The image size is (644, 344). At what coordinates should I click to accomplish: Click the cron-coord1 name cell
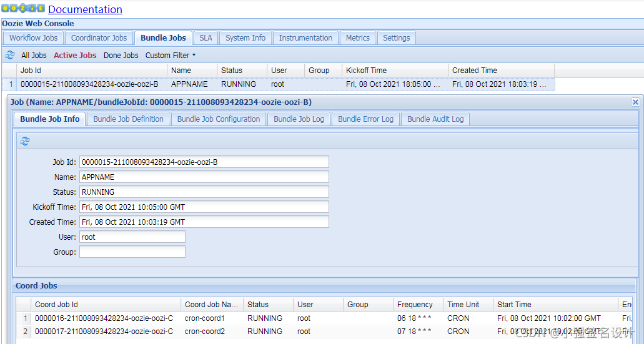click(x=212, y=318)
